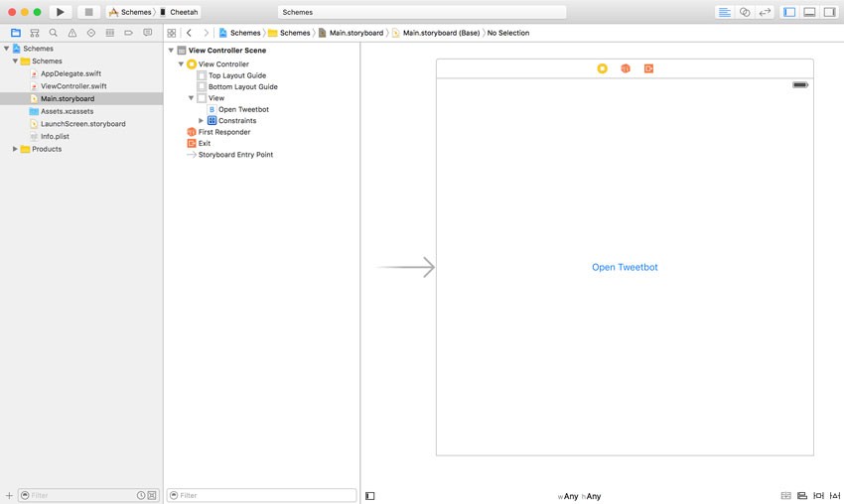The width and height of the screenshot is (844, 504).
Task: Open the related items grid menu
Action: tap(172, 33)
